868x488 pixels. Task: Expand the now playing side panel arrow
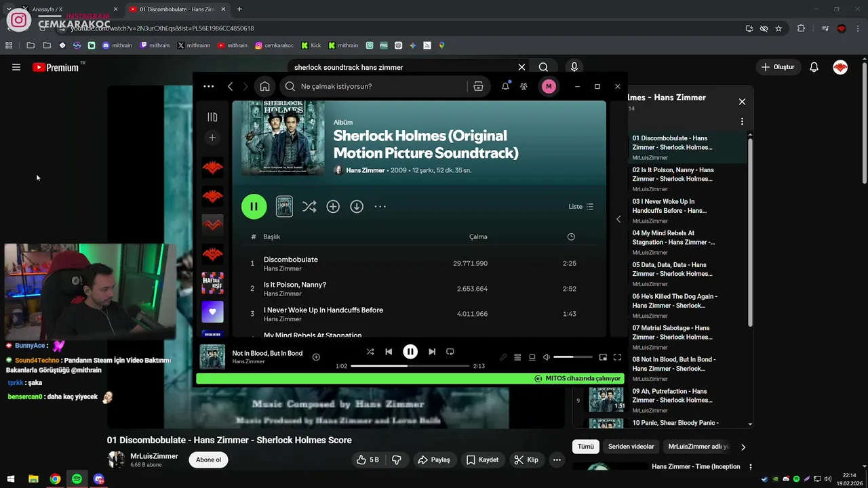click(x=618, y=219)
